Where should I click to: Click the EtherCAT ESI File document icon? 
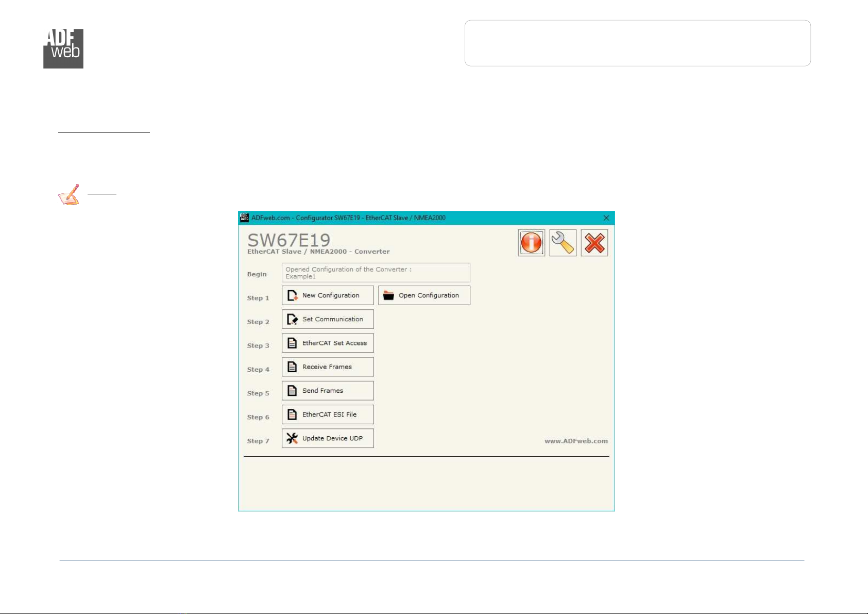[292, 414]
